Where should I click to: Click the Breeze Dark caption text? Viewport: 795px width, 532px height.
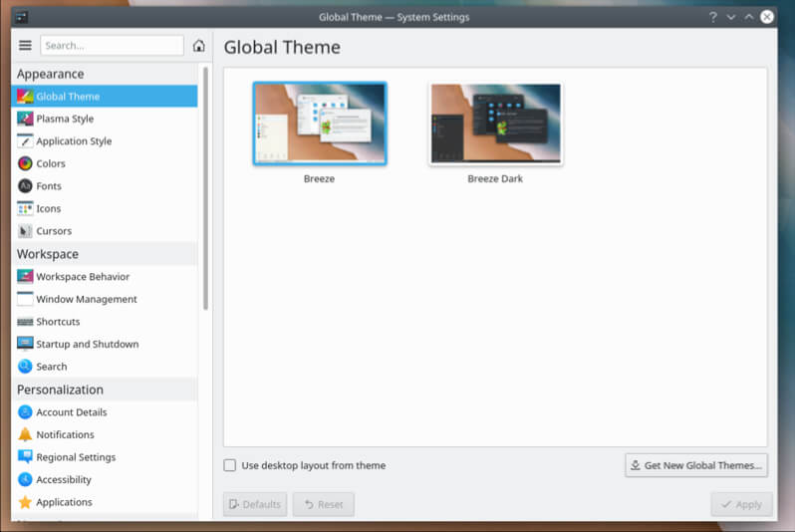point(495,178)
